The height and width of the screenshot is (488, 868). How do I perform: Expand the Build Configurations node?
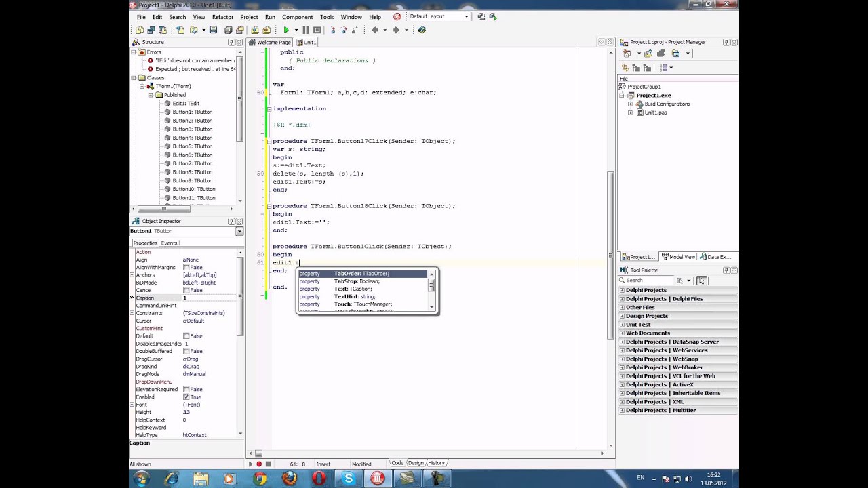pos(630,104)
